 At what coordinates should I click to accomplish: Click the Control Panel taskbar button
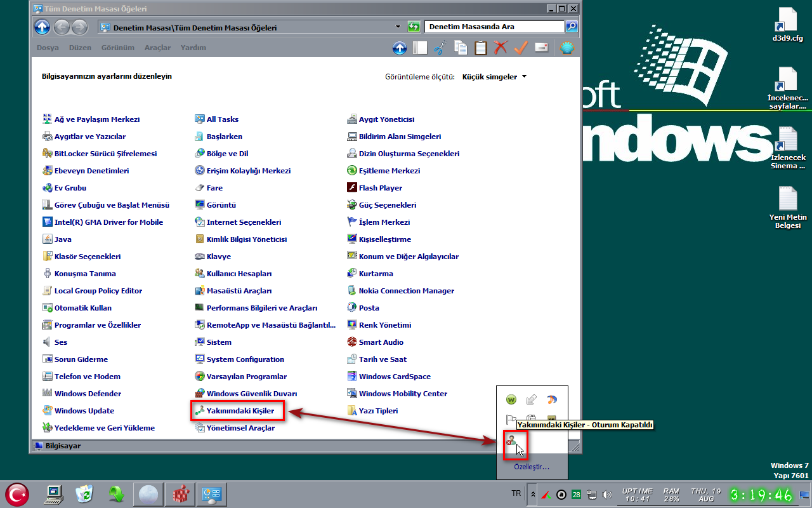[211, 494]
